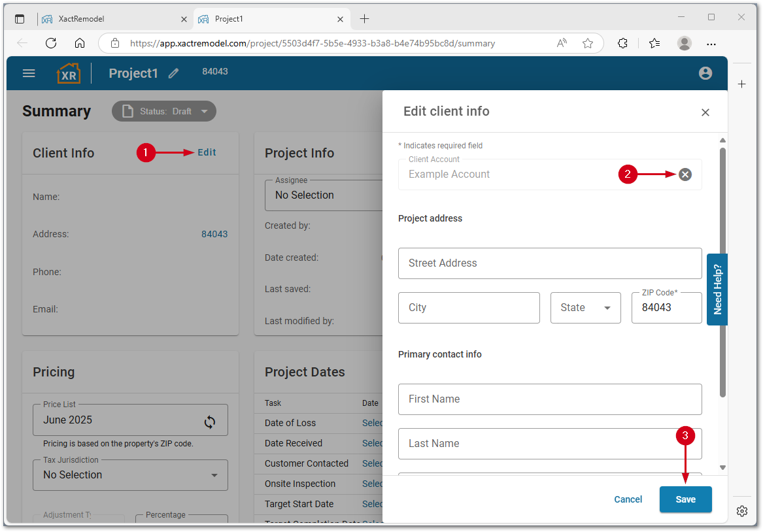Screen dimensions: 763x532
Task: Click the Street Address field
Action: point(550,263)
